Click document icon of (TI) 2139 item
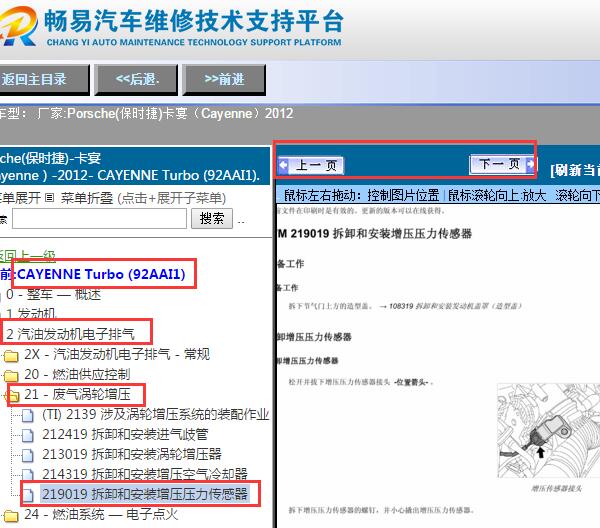The width and height of the screenshot is (600, 528). click(28, 415)
